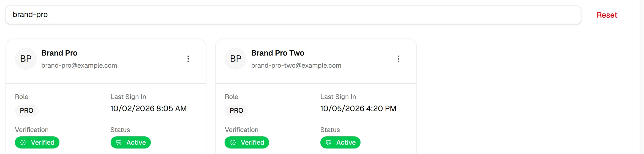Click the PRO role tag on Brand Pro Two

pos(236,111)
